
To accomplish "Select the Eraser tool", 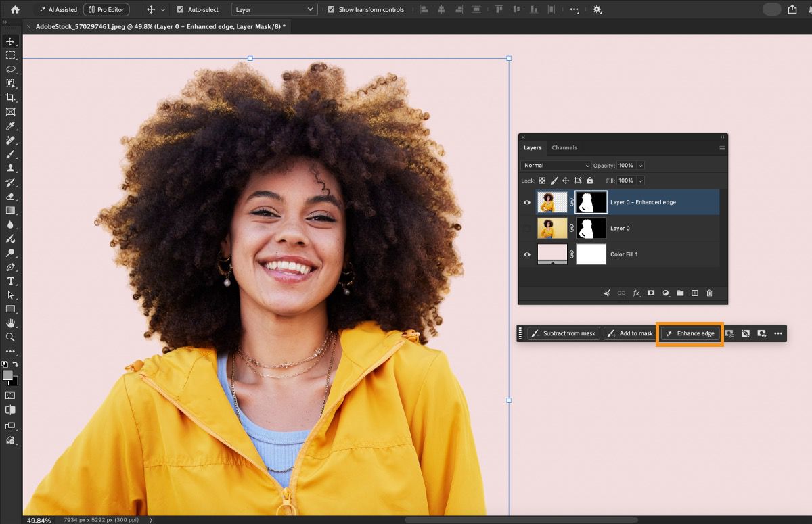I will (x=10, y=196).
